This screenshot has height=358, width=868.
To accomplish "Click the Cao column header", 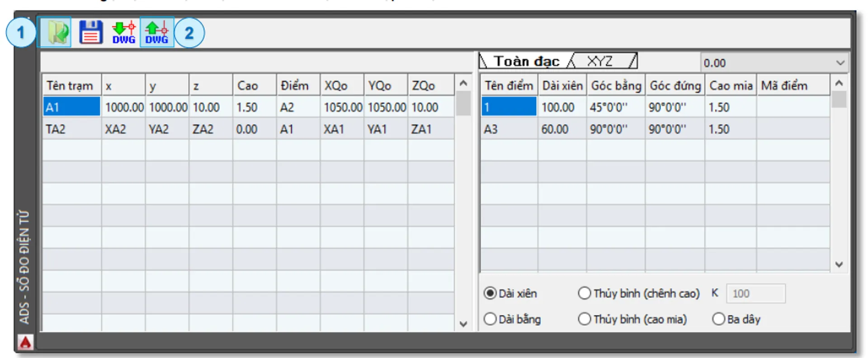I will [255, 85].
